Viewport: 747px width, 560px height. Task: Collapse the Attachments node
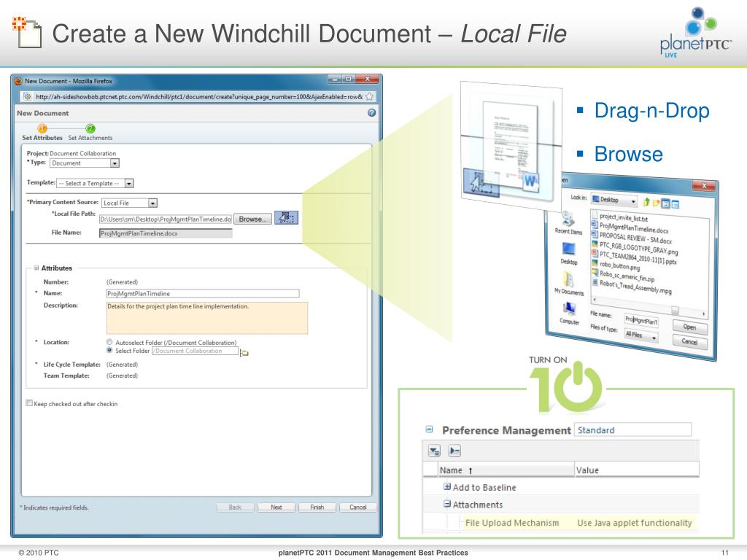(447, 504)
